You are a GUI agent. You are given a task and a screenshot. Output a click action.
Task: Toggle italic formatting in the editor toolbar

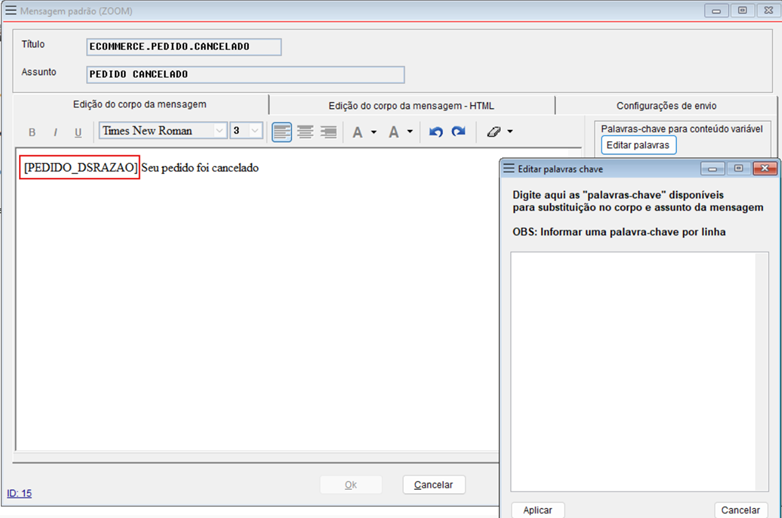(x=55, y=132)
